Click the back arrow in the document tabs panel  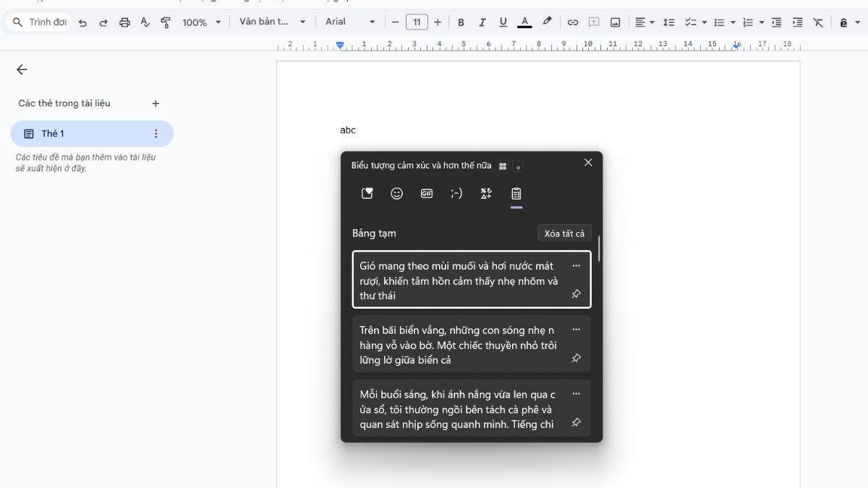click(22, 69)
